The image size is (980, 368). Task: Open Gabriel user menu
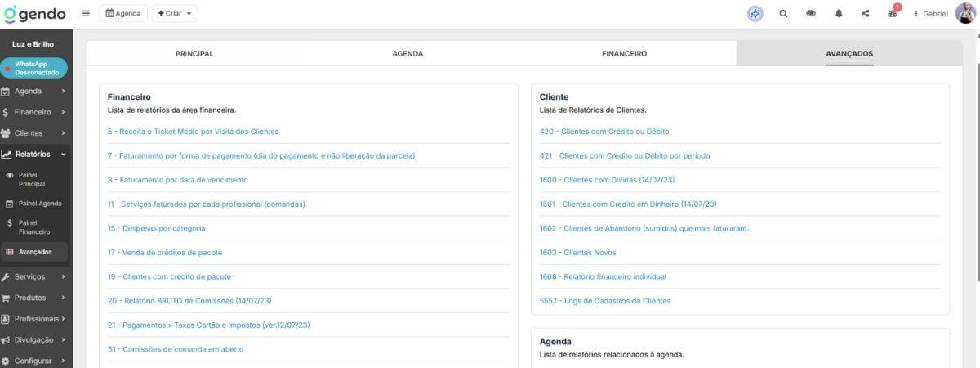pos(931,14)
